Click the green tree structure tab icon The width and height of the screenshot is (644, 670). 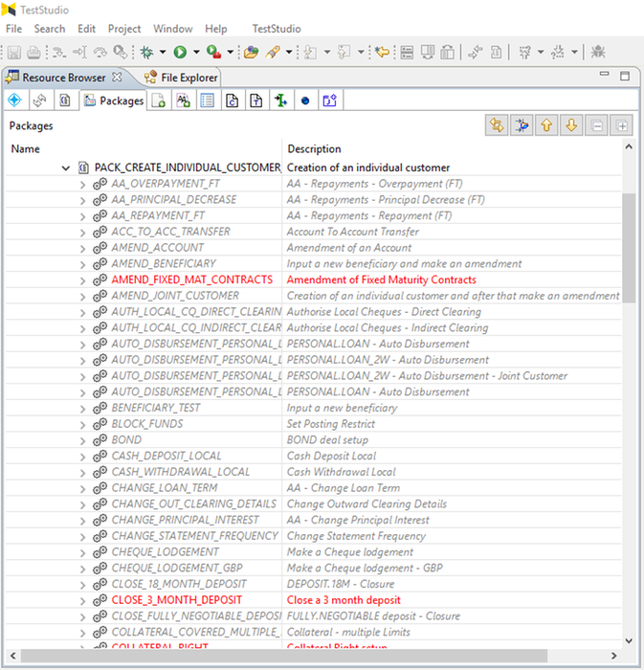pos(280,100)
